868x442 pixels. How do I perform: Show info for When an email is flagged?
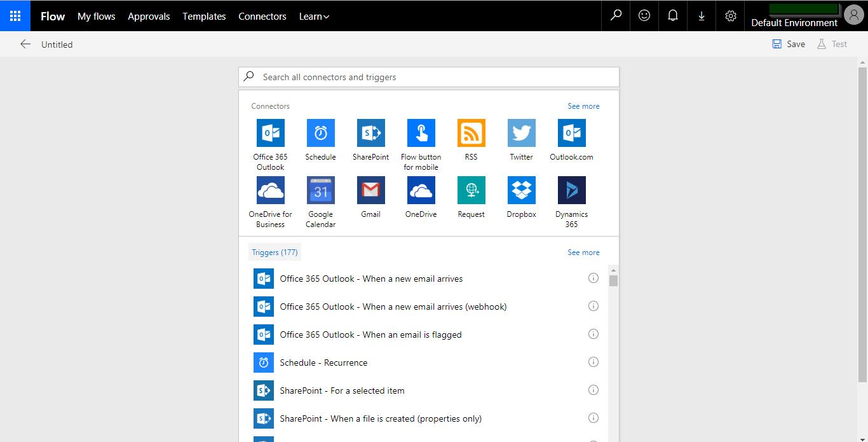tap(593, 334)
